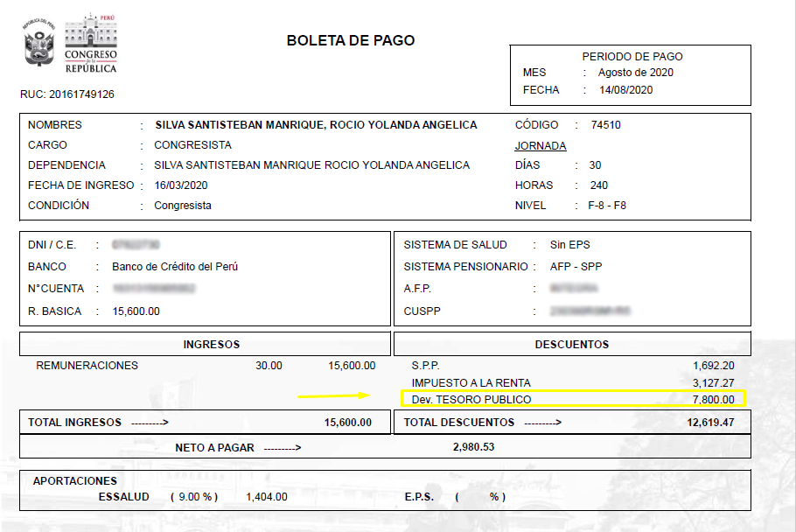The height and width of the screenshot is (532, 796).
Task: Select TOTAL INGRESOS amount 15,600.00
Action: [348, 423]
